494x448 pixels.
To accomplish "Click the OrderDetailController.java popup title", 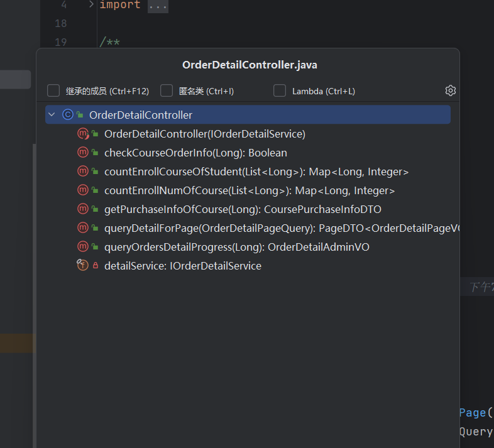I will point(250,65).
